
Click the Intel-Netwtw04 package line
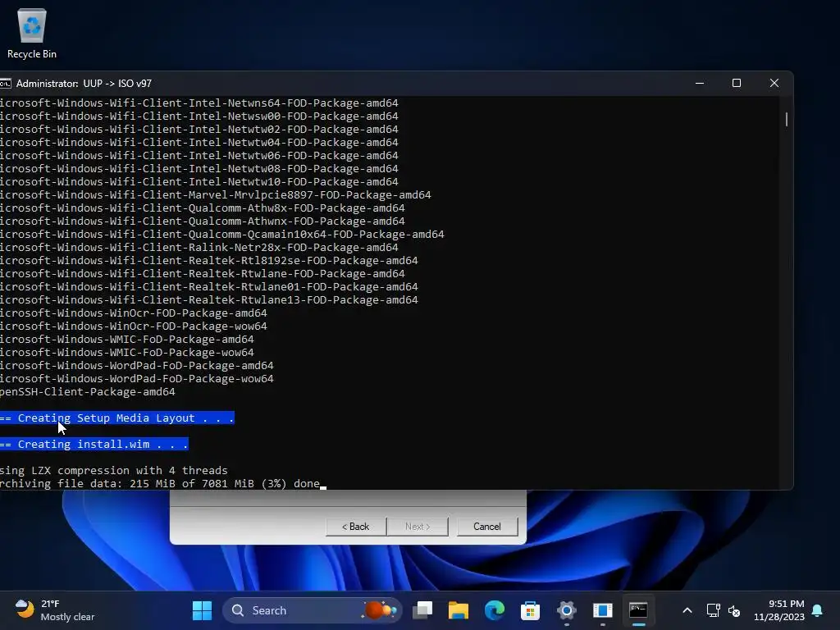pyautogui.click(x=199, y=143)
